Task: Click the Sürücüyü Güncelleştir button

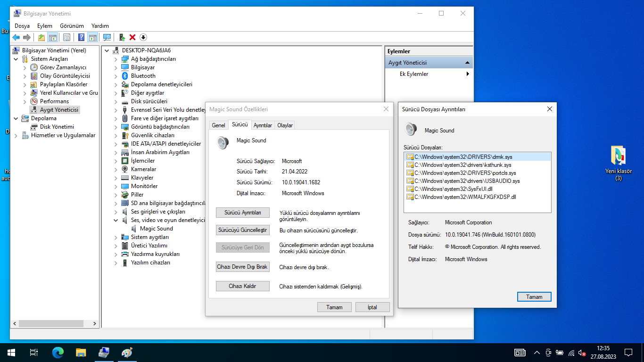Action: (242, 230)
